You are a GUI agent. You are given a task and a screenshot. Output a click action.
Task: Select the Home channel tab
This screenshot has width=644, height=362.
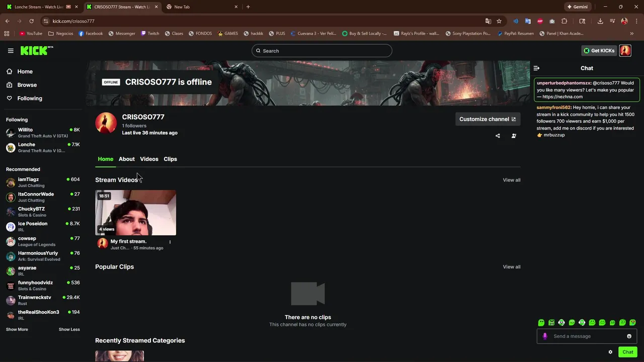[106, 159]
